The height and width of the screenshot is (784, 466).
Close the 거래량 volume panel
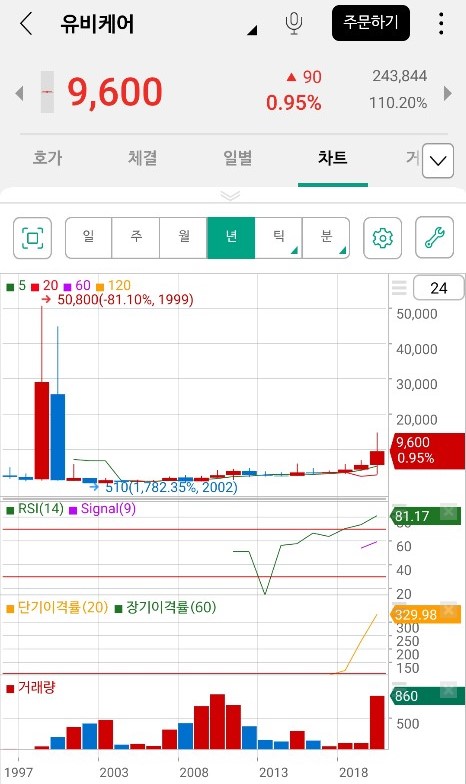[x=448, y=690]
